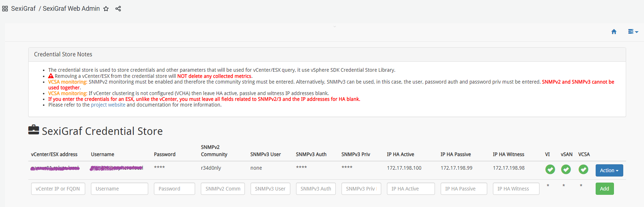Click the vCenter/ESX address column header
This screenshot has width=644, height=207.
[x=54, y=154]
